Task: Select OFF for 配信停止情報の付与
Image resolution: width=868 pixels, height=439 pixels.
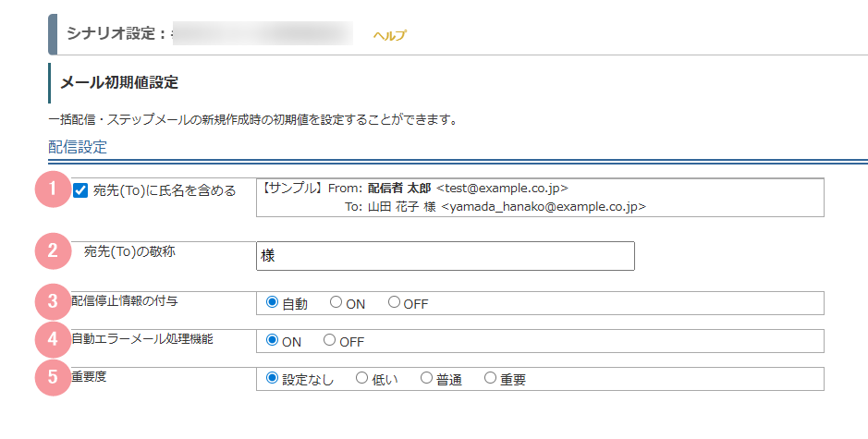Action: (394, 302)
